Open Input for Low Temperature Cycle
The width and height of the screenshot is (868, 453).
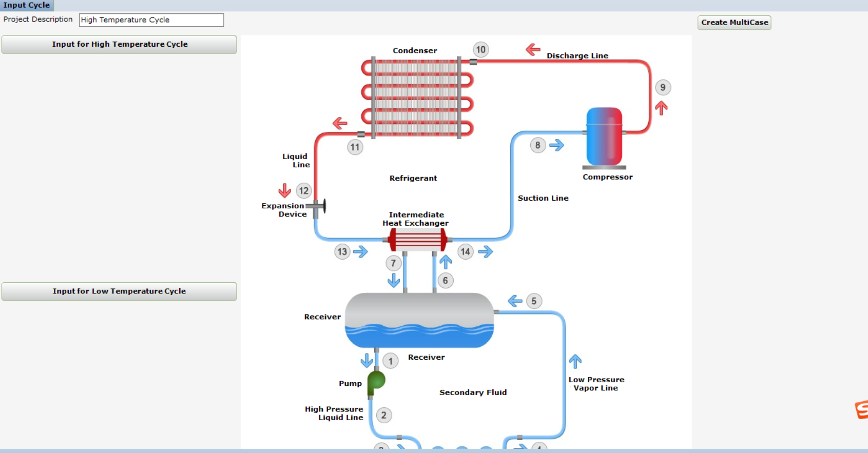[119, 291]
